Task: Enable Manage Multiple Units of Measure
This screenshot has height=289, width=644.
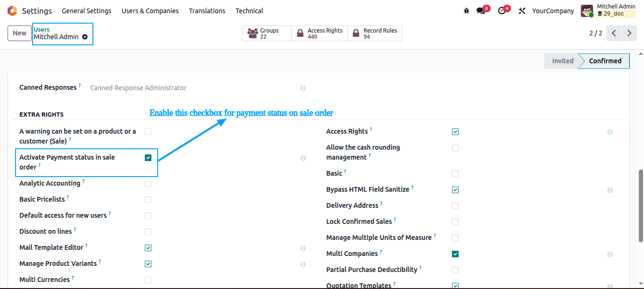Action: pos(455,238)
